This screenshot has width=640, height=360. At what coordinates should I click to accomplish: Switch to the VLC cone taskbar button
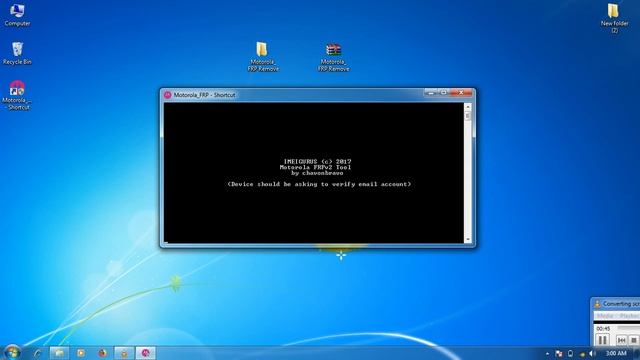[124, 353]
